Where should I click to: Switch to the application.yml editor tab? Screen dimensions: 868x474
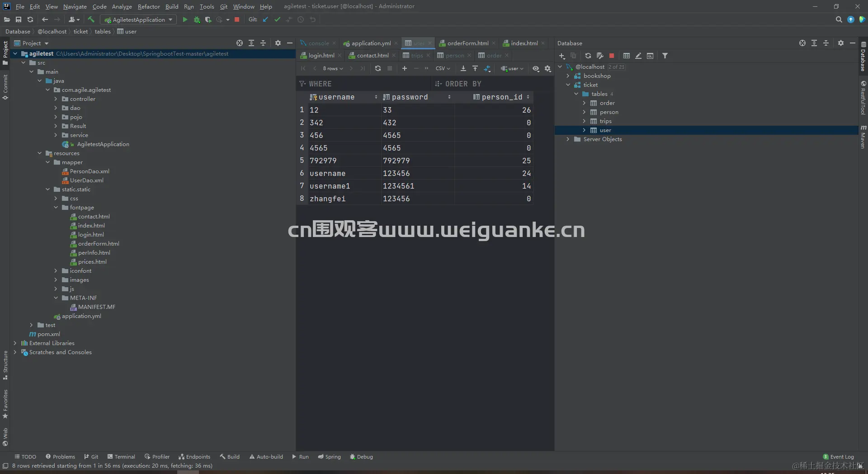[371, 43]
